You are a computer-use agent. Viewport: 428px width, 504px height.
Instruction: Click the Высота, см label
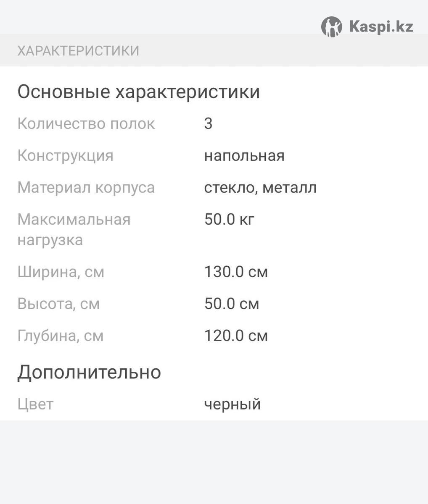pyautogui.click(x=58, y=304)
